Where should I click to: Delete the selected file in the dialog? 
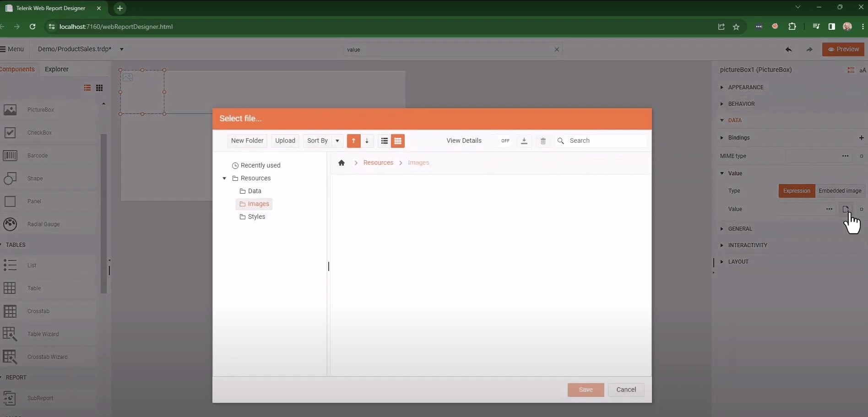pyautogui.click(x=542, y=141)
